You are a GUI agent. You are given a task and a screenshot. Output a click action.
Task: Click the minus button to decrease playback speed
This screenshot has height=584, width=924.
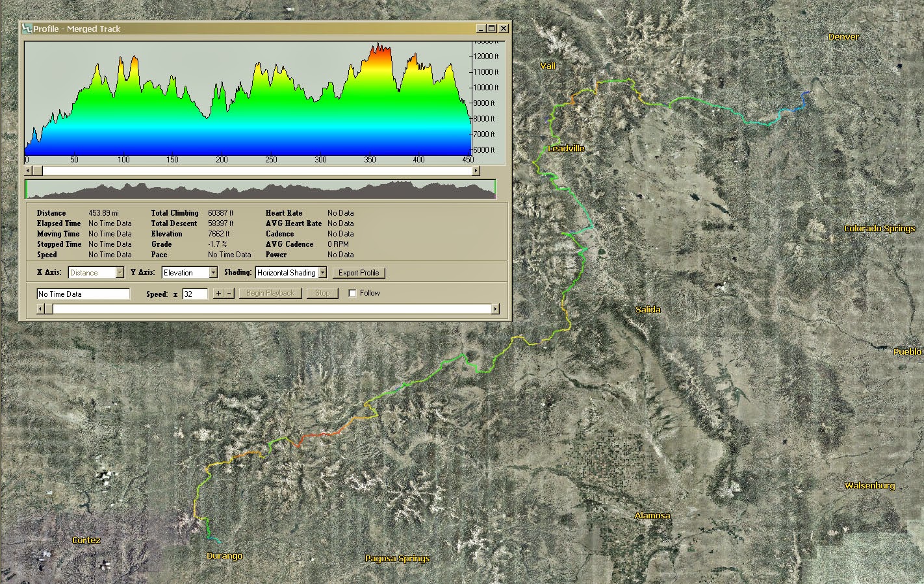tap(229, 294)
